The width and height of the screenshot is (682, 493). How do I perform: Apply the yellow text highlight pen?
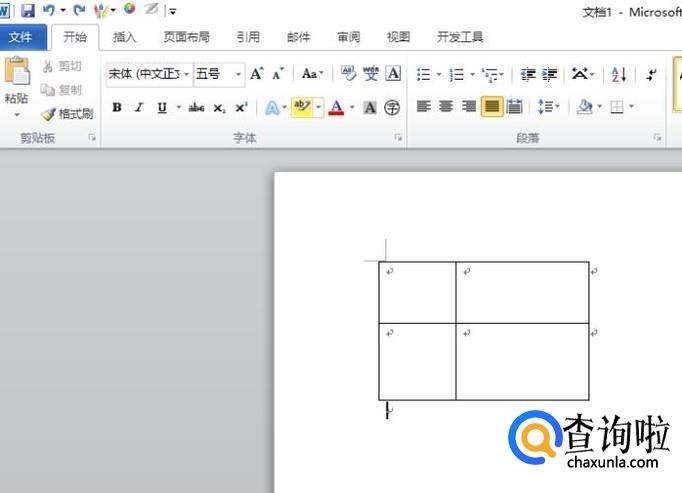click(302, 107)
